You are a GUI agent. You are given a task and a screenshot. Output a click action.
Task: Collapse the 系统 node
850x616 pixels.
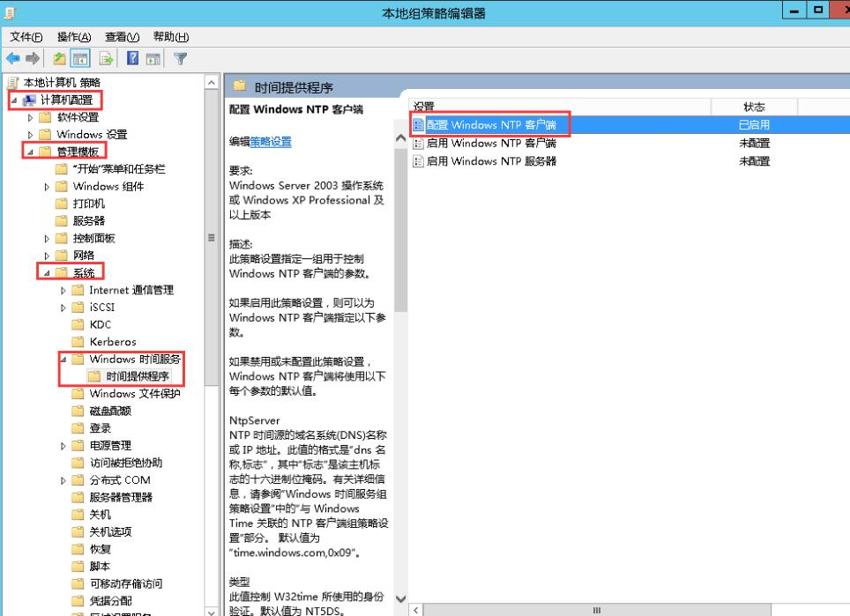point(47,273)
